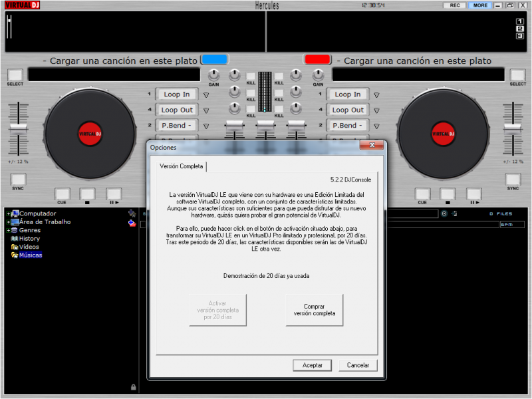
Task: Open the dropdown arrow beside right deck Loop In
Action: (376, 95)
